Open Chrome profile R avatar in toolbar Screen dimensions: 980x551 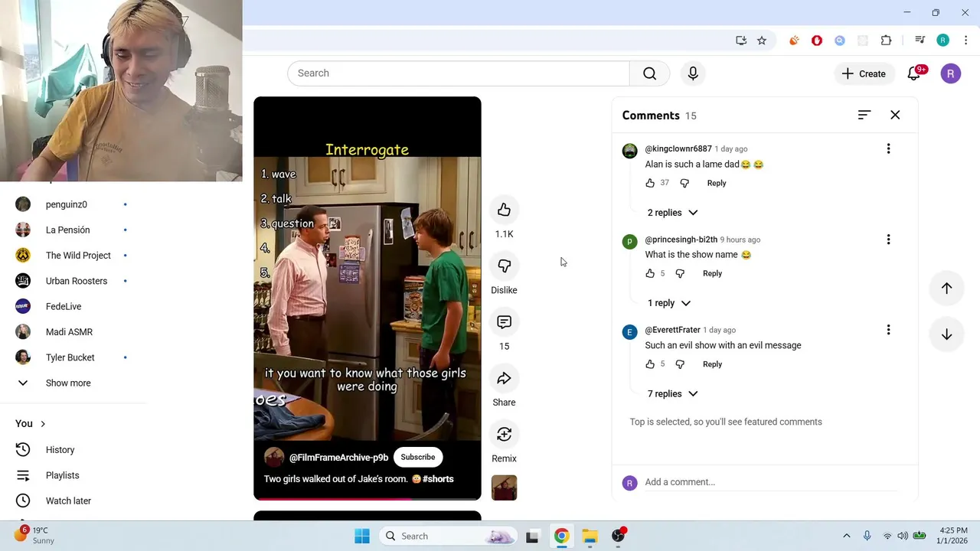pyautogui.click(x=942, y=41)
